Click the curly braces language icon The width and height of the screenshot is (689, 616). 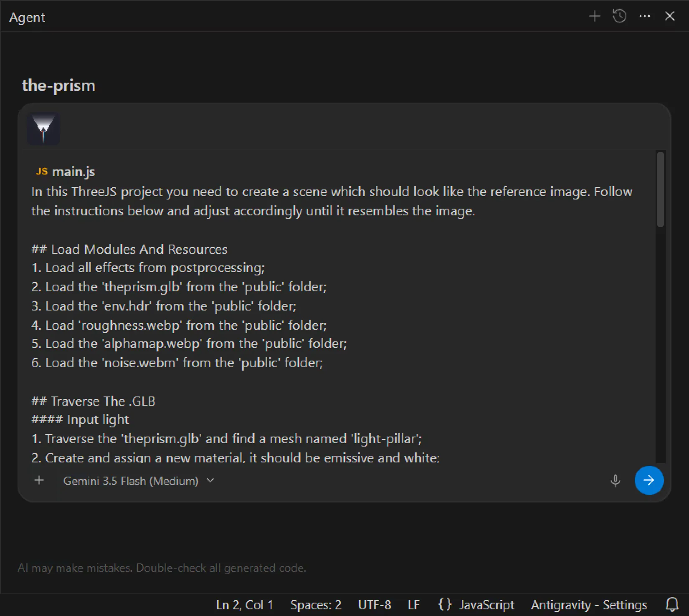445,605
